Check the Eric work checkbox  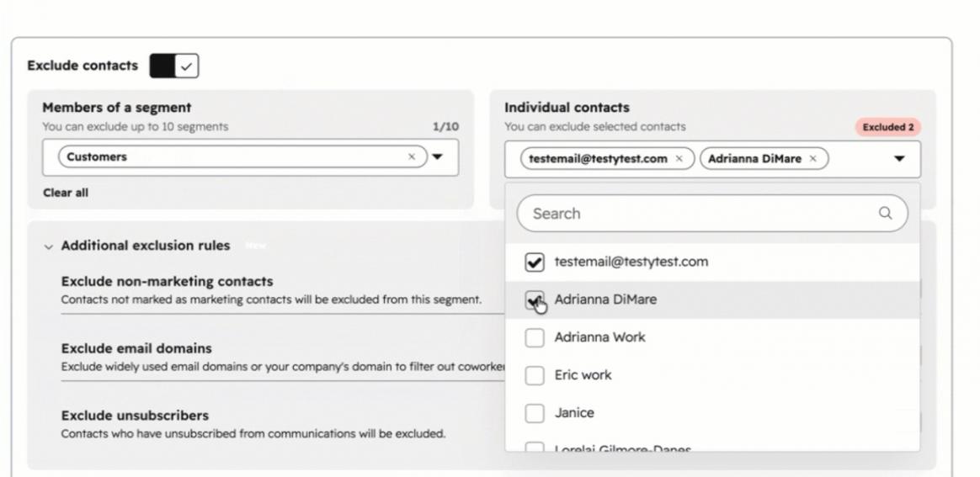[x=535, y=376]
